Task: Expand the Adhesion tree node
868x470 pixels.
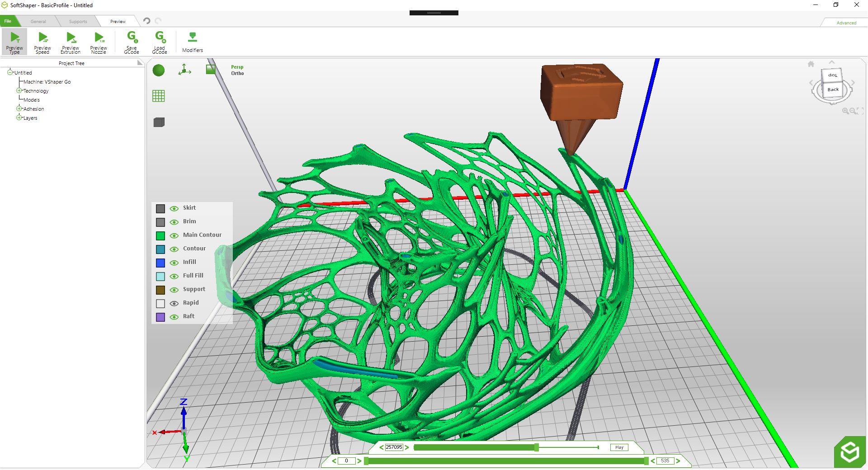Action: point(19,108)
